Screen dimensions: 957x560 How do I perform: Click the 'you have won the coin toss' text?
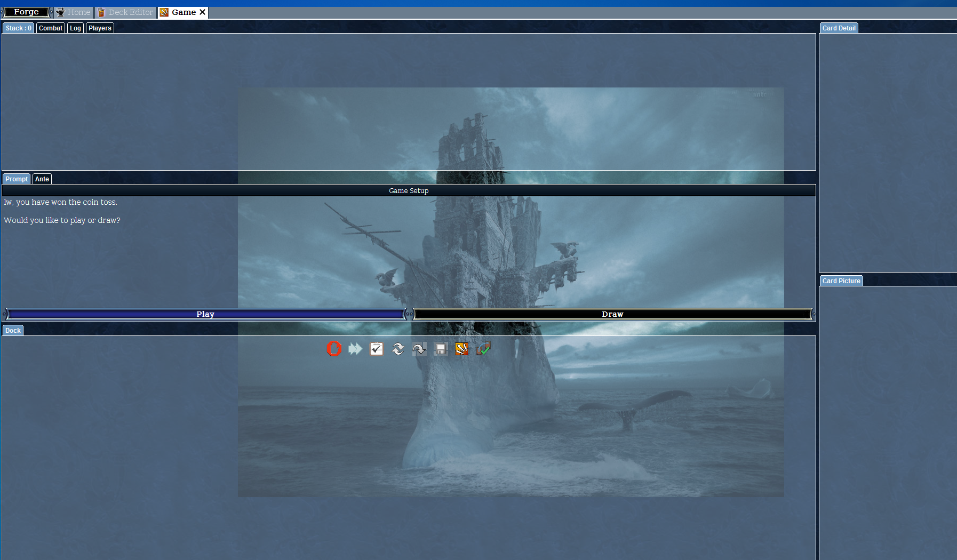pos(66,202)
